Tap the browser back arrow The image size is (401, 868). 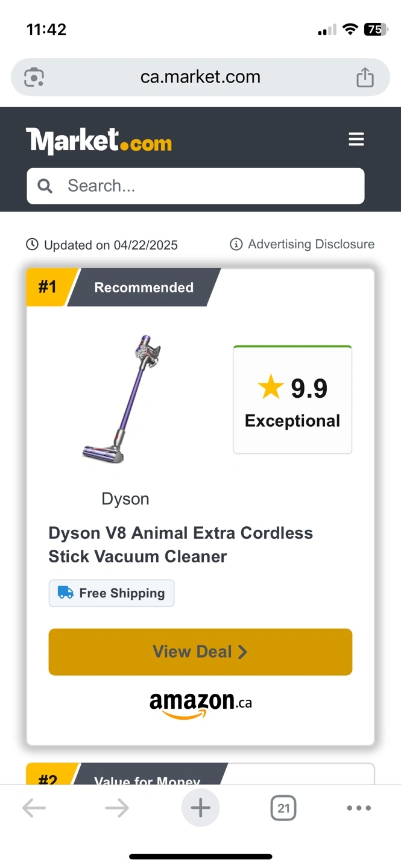tap(34, 808)
